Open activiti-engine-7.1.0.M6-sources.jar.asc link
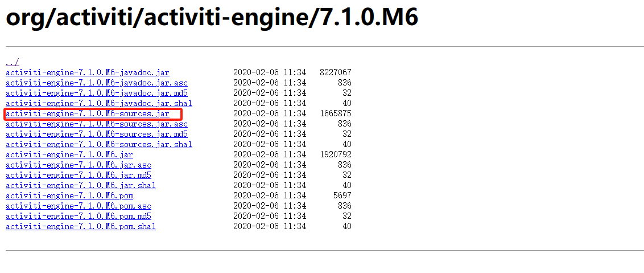644x273 pixels. (97, 124)
